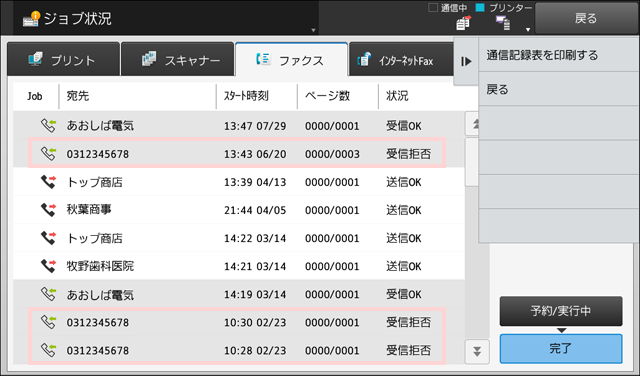
Task: Click rejected-call icon for 0312345678 at 10:30
Action: 48,322
